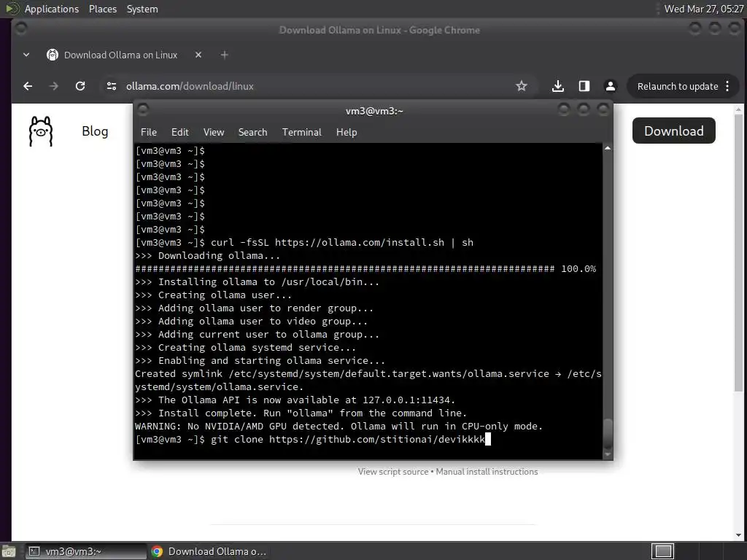Click the clock showing Wed Mar 27
This screenshot has width=747, height=560.
tap(703, 9)
